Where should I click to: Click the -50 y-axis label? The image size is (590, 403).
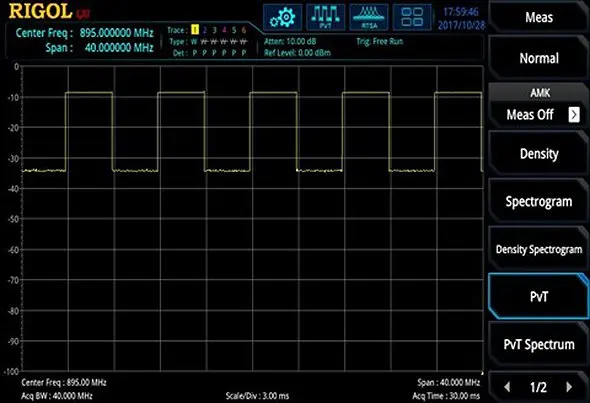click(x=14, y=219)
